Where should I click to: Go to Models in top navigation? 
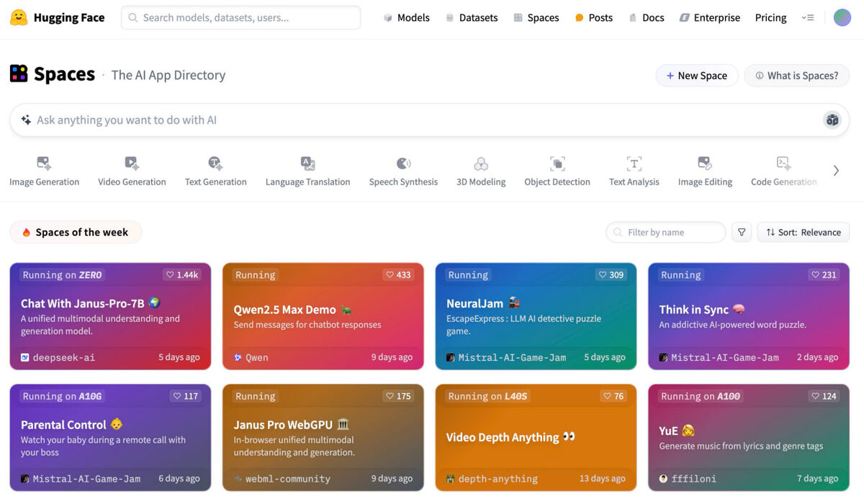click(407, 17)
